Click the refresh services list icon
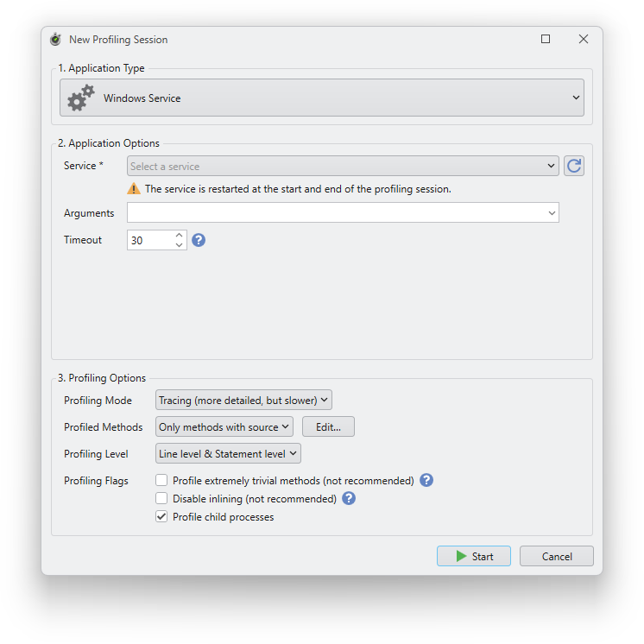This screenshot has height=644, width=644. pyautogui.click(x=574, y=166)
